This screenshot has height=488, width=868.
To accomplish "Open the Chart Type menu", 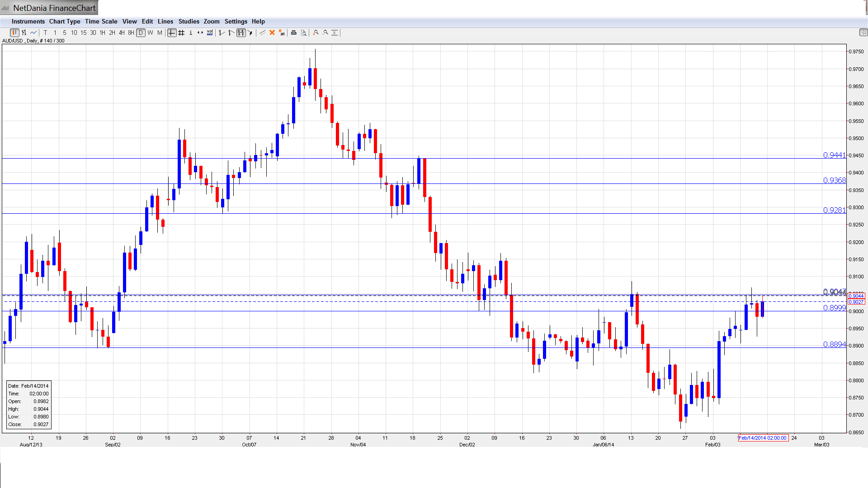I will click(65, 21).
